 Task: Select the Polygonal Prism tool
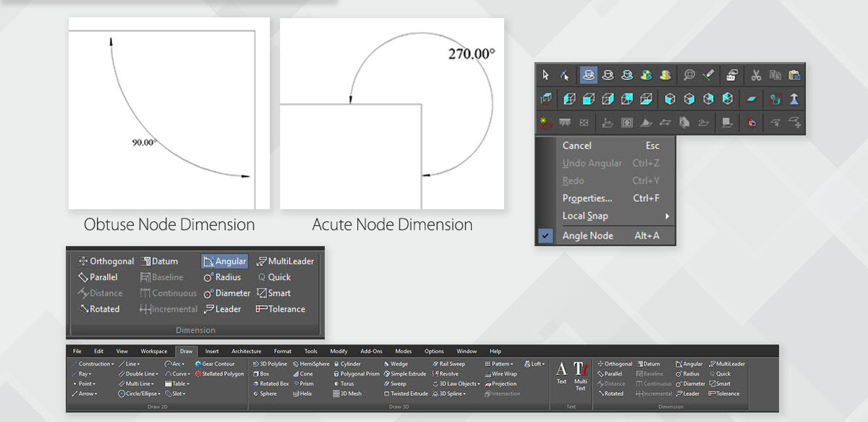(x=356, y=374)
